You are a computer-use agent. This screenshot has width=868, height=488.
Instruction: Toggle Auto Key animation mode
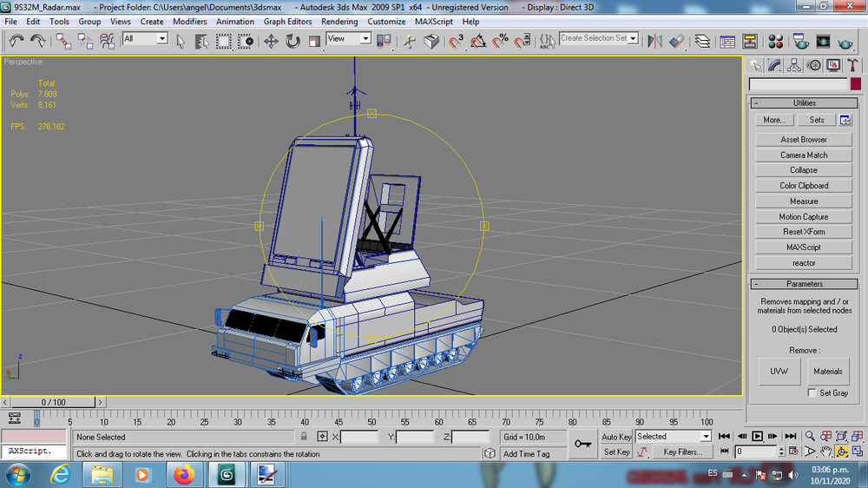coord(616,437)
